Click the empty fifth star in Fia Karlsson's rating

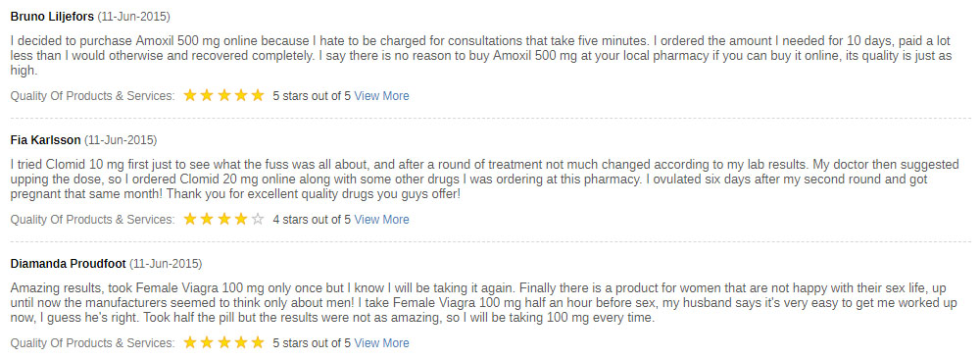tap(258, 220)
